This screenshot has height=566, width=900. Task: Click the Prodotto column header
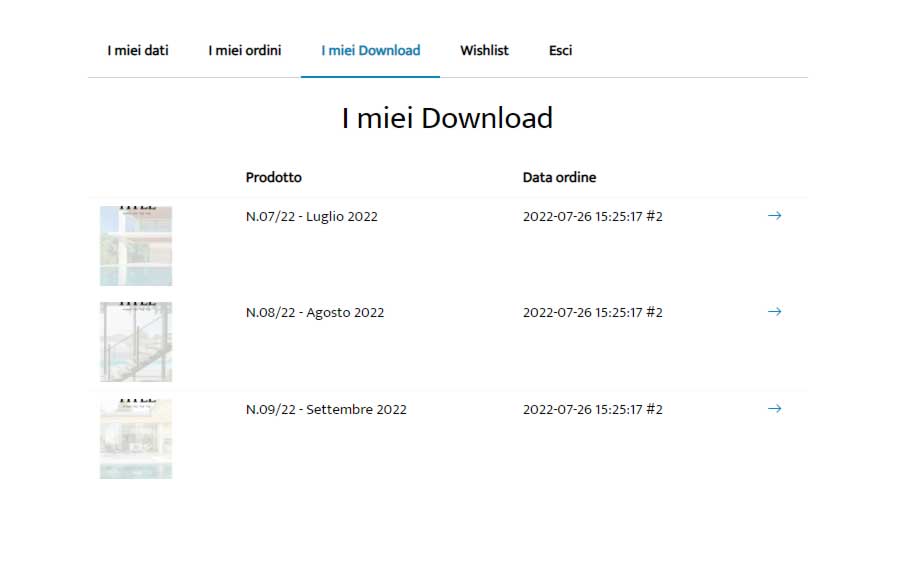tap(273, 178)
